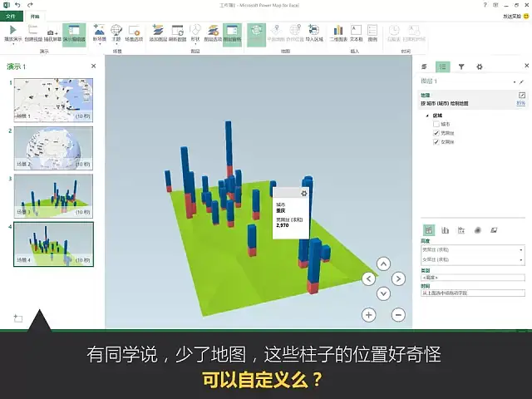Select the stacked column chart type icon
This screenshot has height=399, width=532.
point(429,230)
